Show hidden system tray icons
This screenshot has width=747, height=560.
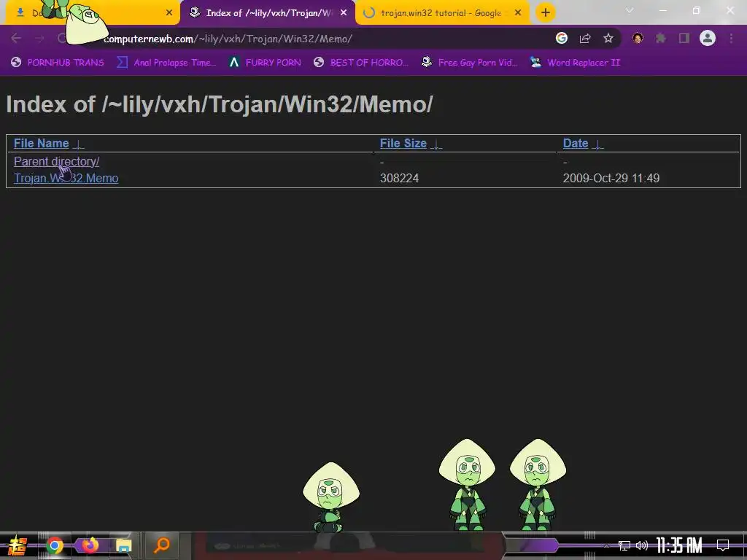click(x=606, y=545)
